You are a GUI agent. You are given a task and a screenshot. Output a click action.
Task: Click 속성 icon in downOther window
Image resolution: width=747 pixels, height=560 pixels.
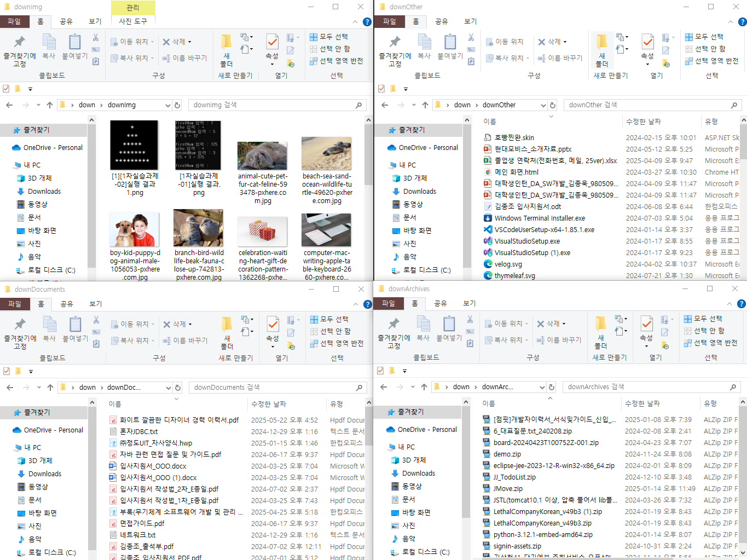click(647, 42)
